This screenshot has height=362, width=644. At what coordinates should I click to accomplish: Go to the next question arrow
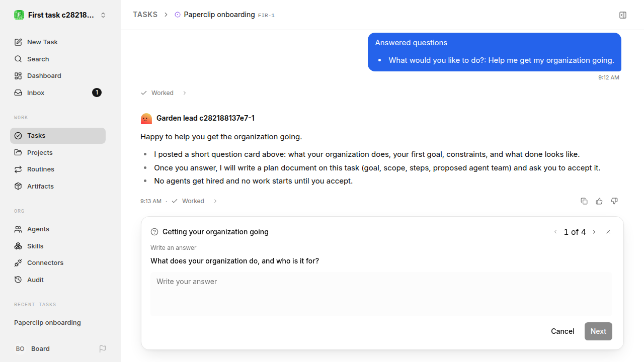pyautogui.click(x=594, y=232)
